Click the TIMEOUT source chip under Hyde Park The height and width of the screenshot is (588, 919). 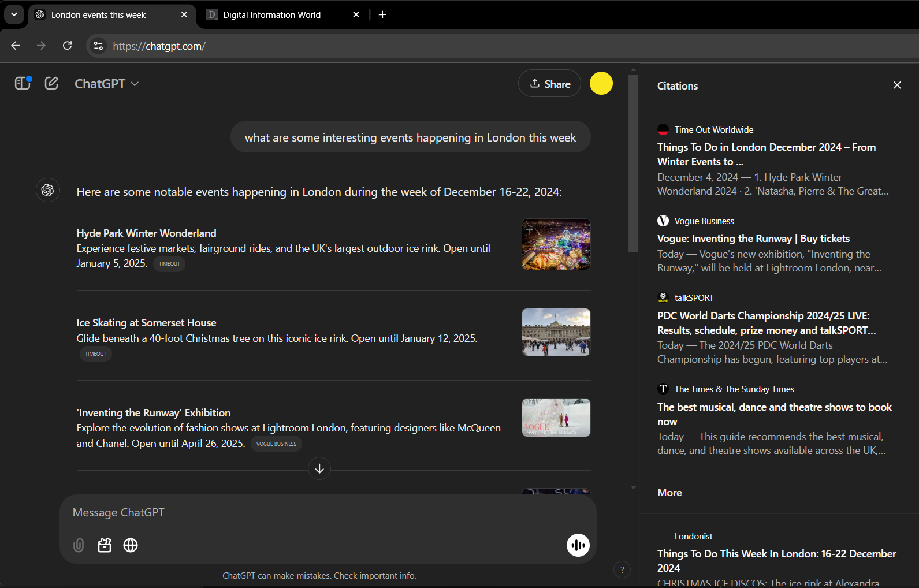pos(169,263)
